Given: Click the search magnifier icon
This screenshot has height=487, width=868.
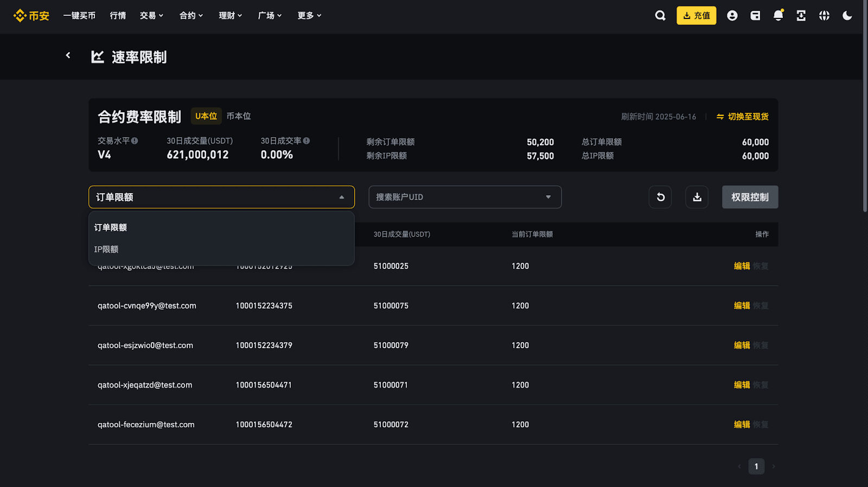Looking at the screenshot, I should coord(660,16).
